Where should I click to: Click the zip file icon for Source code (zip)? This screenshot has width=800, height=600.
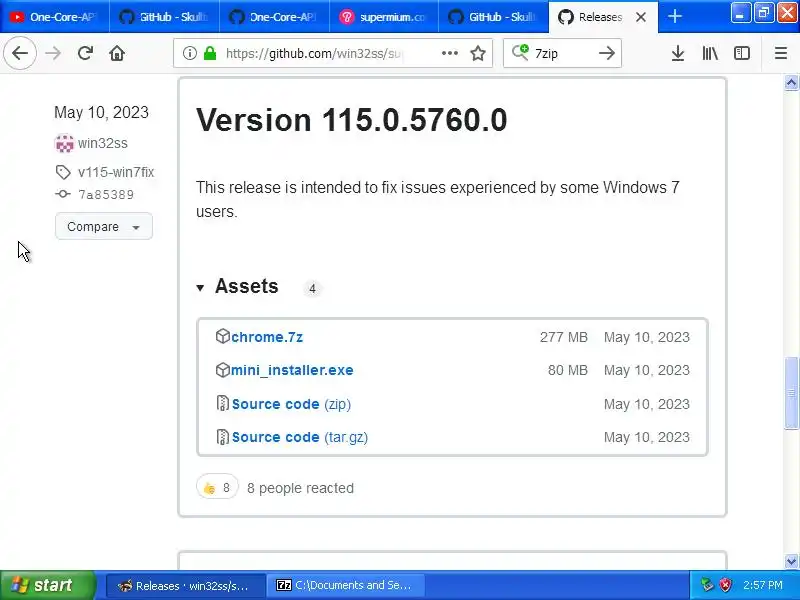click(222, 404)
